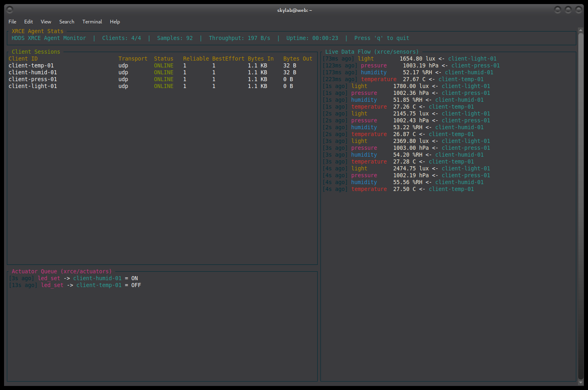The image size is (588, 390).
Task: Close the terminal window
Action: pyautogui.click(x=578, y=10)
